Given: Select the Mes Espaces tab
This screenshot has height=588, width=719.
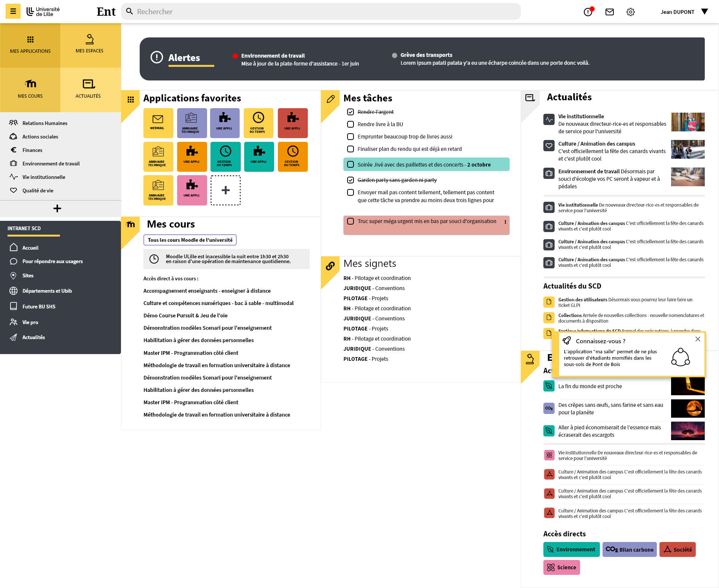Looking at the screenshot, I should tap(90, 45).
